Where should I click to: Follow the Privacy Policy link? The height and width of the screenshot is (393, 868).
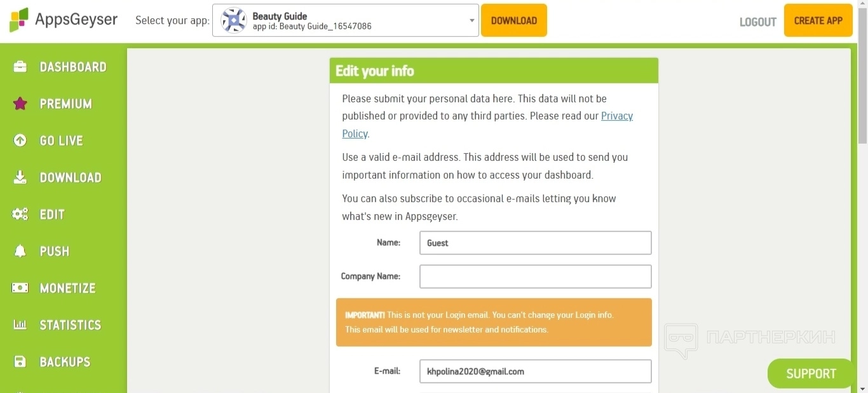click(x=616, y=116)
